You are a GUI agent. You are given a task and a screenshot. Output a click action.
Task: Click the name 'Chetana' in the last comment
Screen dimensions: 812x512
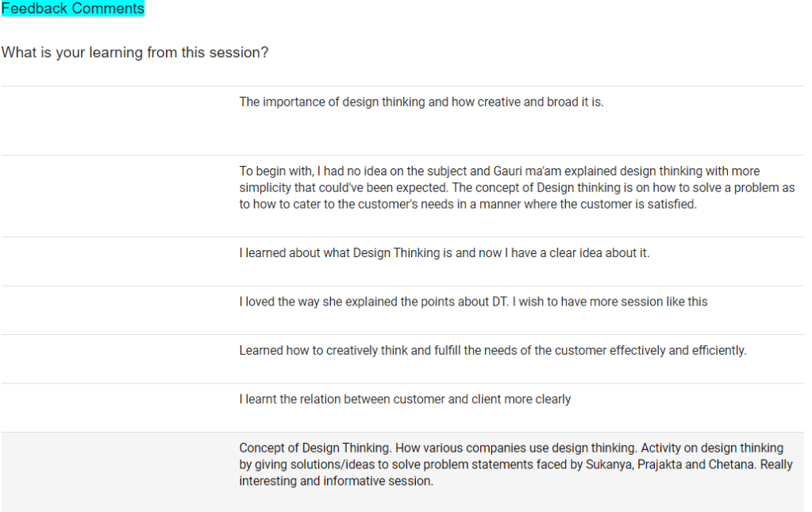732,464
